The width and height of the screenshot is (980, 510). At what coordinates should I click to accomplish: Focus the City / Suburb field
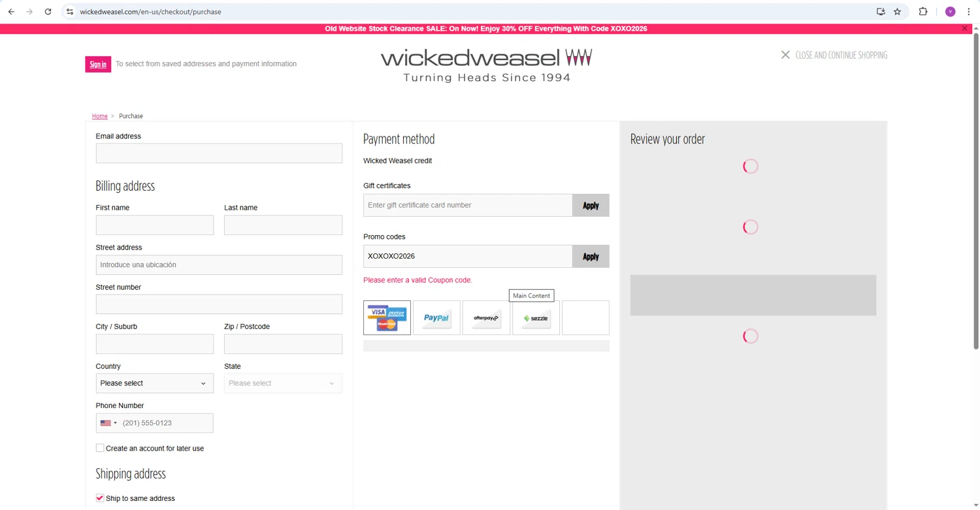[155, 344]
